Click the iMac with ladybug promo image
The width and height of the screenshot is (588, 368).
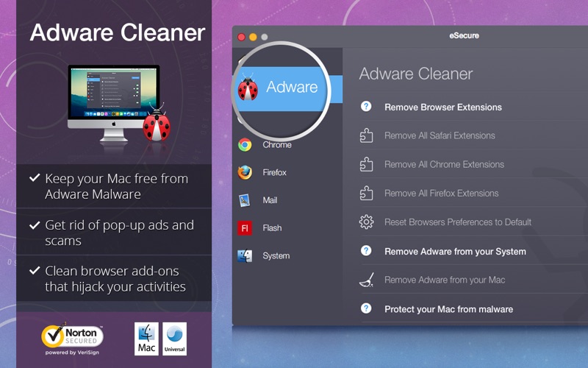(x=119, y=104)
